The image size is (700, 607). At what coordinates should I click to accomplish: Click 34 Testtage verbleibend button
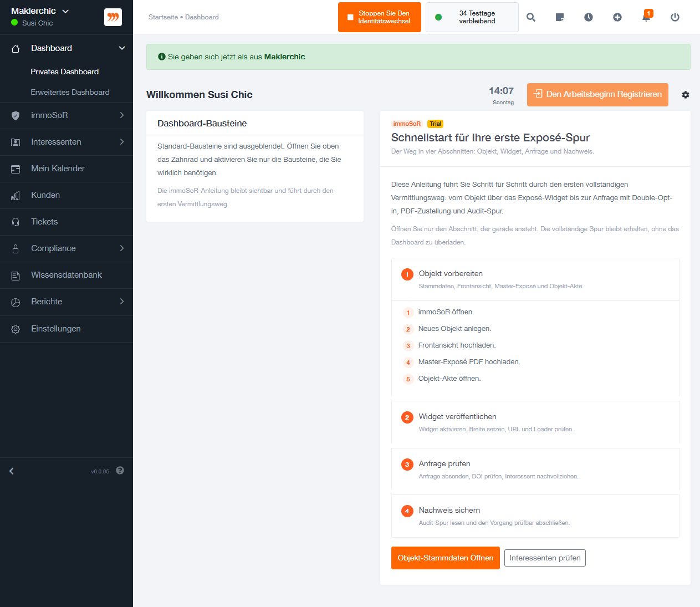472,17
